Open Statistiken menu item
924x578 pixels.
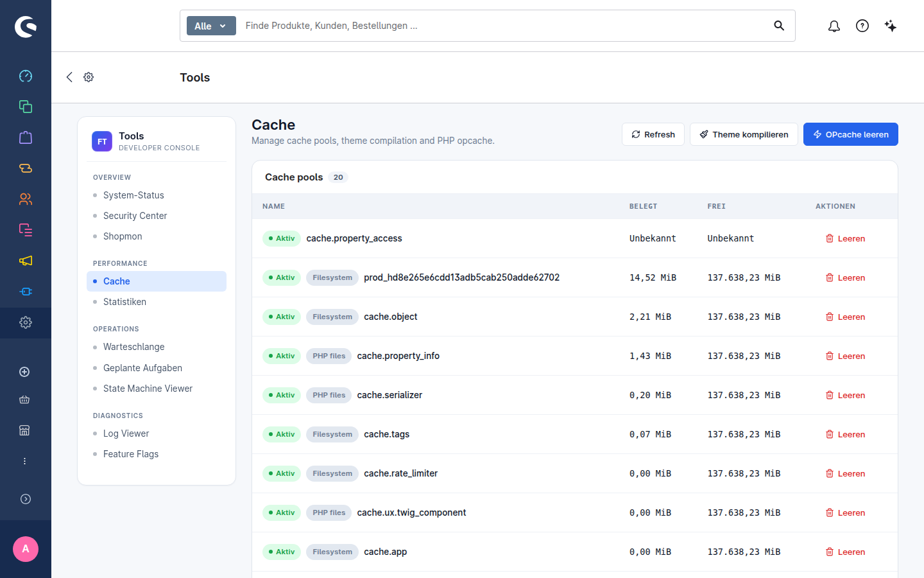[x=157, y=302]
